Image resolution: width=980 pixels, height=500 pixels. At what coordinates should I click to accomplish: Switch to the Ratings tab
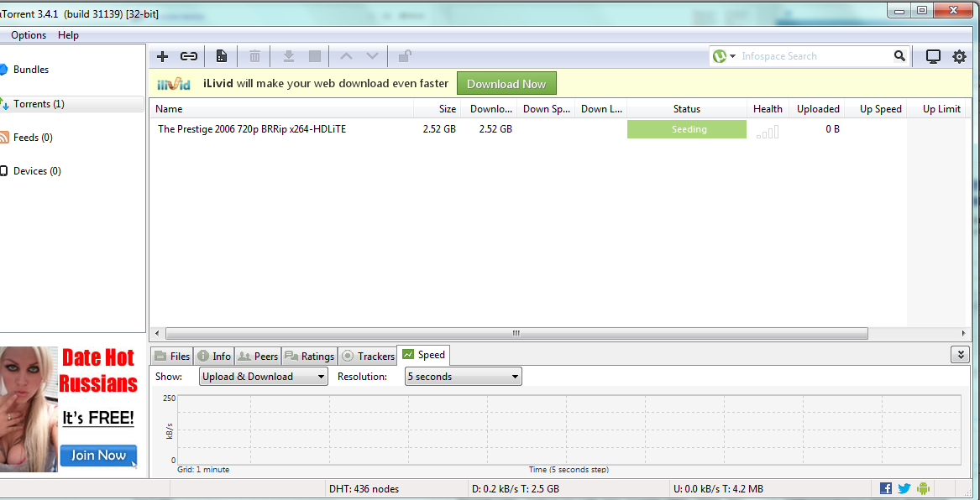[309, 357]
